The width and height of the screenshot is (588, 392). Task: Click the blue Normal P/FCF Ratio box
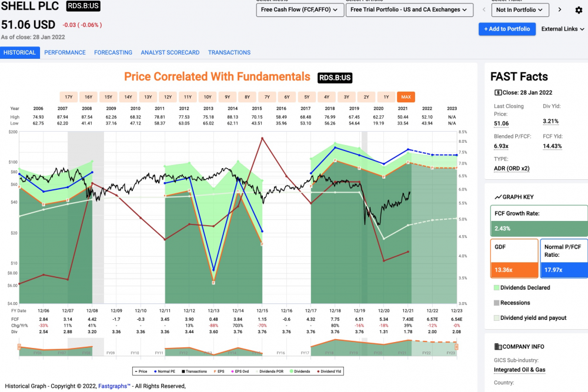(x=564, y=259)
